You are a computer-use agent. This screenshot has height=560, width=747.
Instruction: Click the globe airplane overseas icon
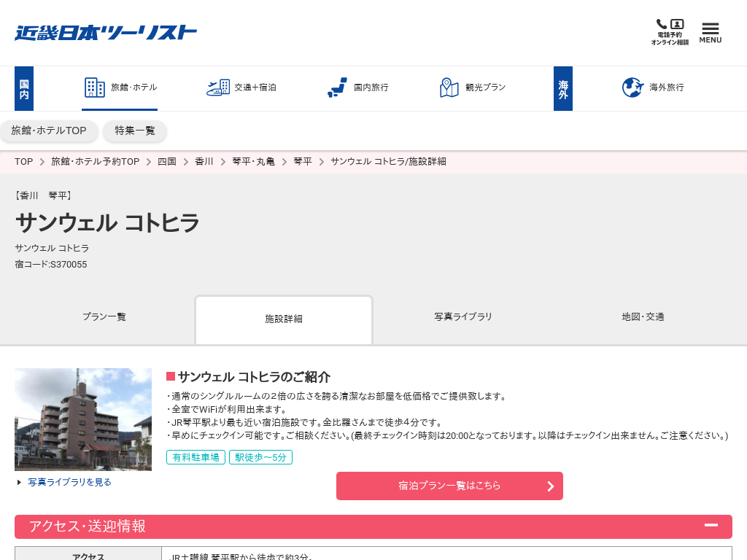pos(632,87)
